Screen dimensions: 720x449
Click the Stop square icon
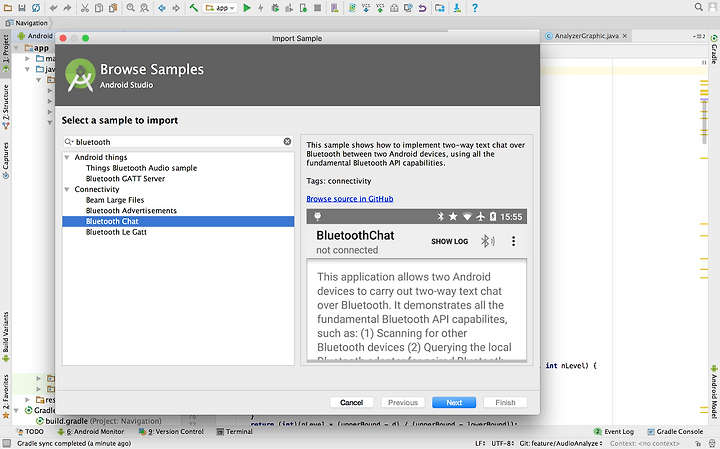click(317, 8)
